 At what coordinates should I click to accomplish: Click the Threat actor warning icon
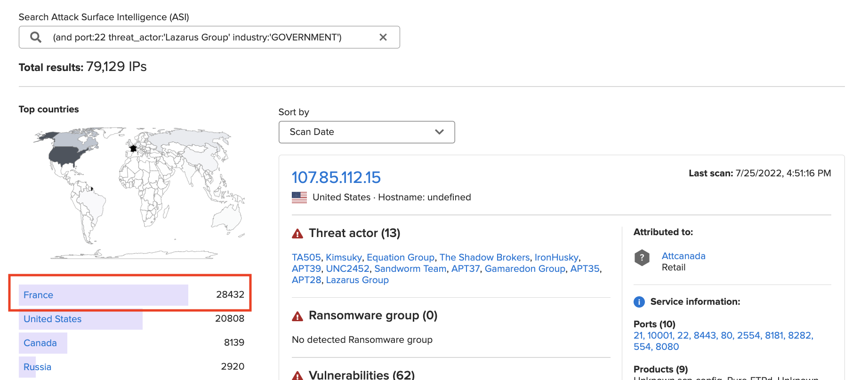point(297,233)
